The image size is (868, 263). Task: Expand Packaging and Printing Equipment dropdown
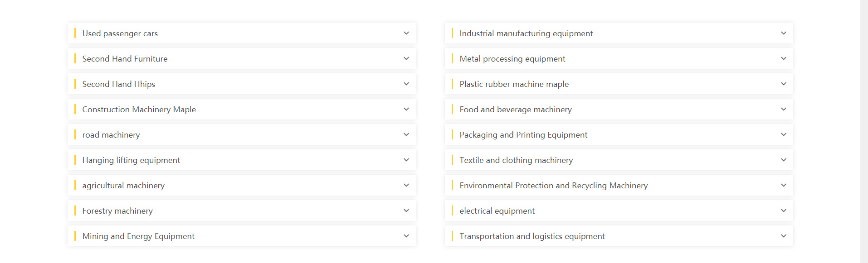point(783,135)
